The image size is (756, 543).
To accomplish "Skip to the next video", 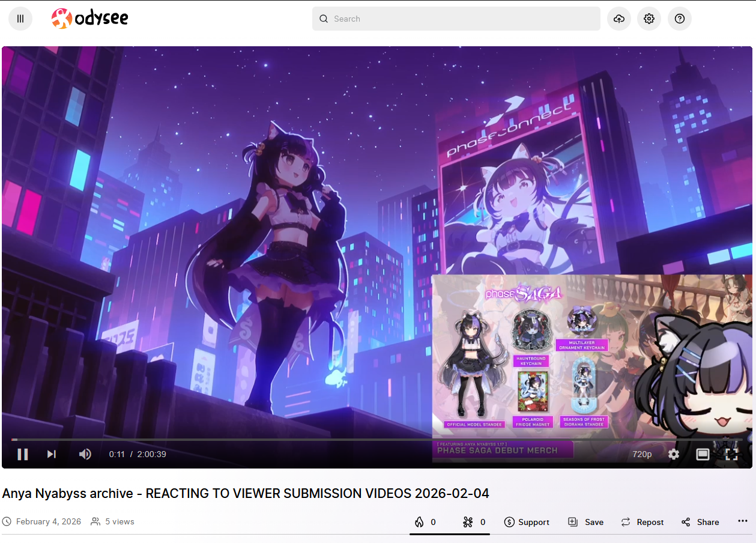I will click(x=52, y=454).
